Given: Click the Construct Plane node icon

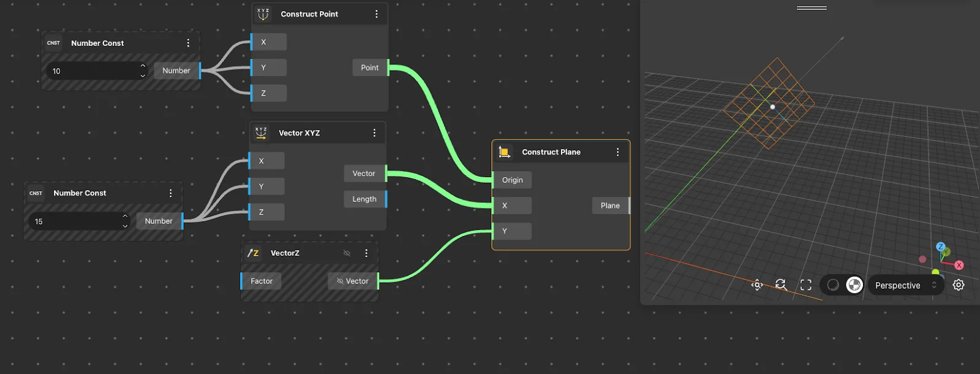Looking at the screenshot, I should coord(504,152).
